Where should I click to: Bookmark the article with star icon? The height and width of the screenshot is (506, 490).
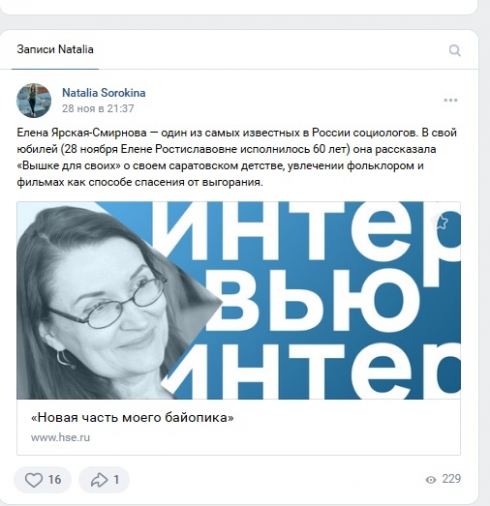tap(440, 222)
